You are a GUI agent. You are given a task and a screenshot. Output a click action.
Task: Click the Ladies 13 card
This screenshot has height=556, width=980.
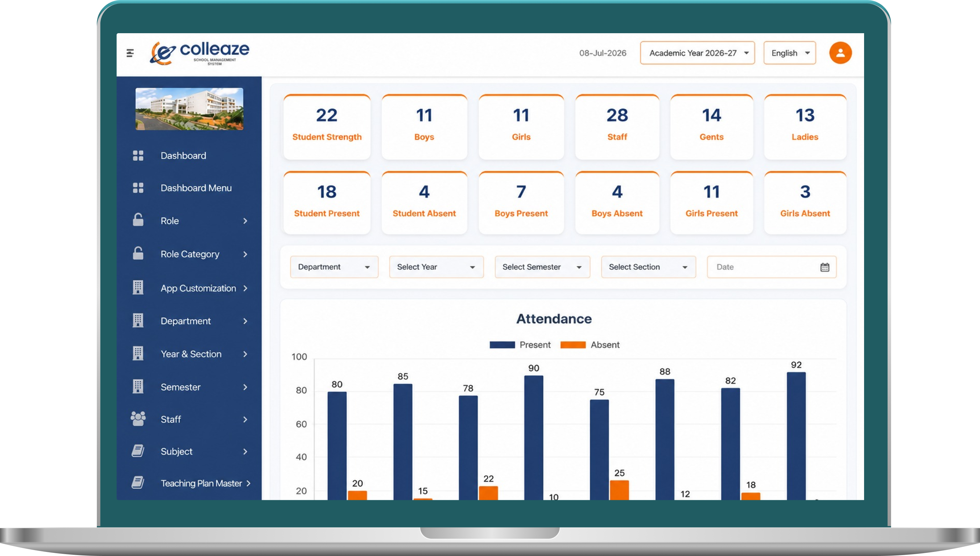[x=805, y=127]
